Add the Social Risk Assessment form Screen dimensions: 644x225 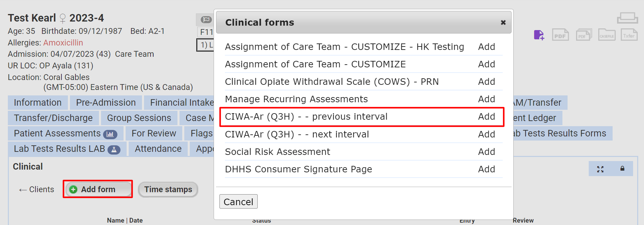tap(486, 152)
